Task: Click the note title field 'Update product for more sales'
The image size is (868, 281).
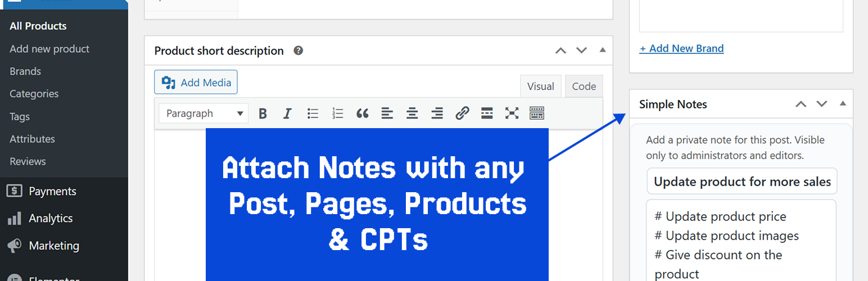Action: click(x=742, y=182)
